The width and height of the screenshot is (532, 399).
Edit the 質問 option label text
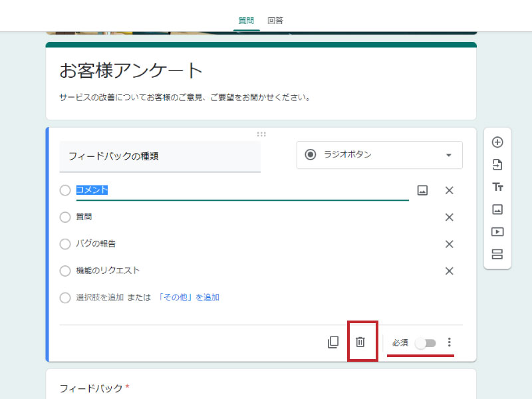84,217
